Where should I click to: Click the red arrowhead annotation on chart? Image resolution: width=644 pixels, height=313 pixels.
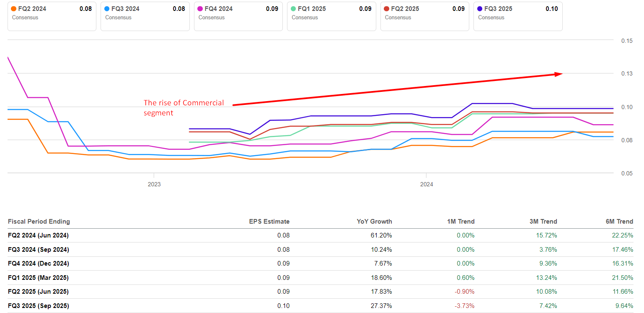tap(558, 74)
